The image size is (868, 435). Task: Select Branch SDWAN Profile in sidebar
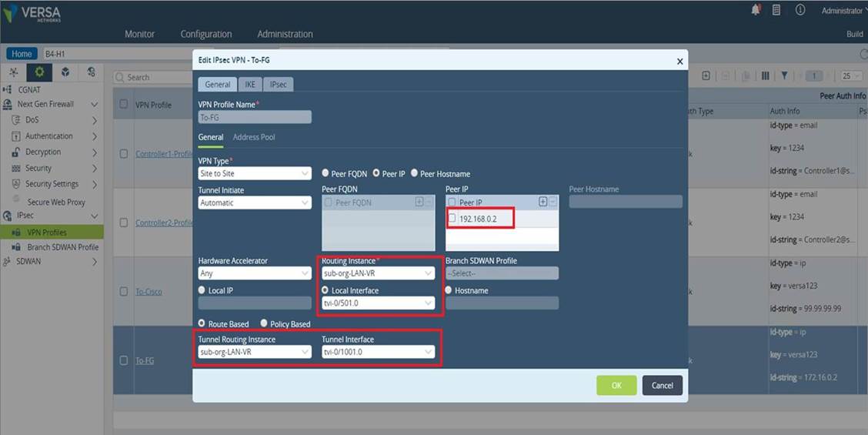coord(62,247)
